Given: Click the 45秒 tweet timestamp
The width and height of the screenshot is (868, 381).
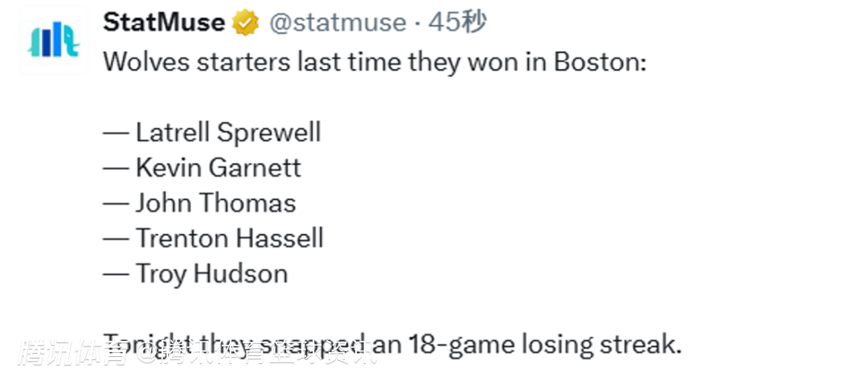Looking at the screenshot, I should click(x=457, y=23).
